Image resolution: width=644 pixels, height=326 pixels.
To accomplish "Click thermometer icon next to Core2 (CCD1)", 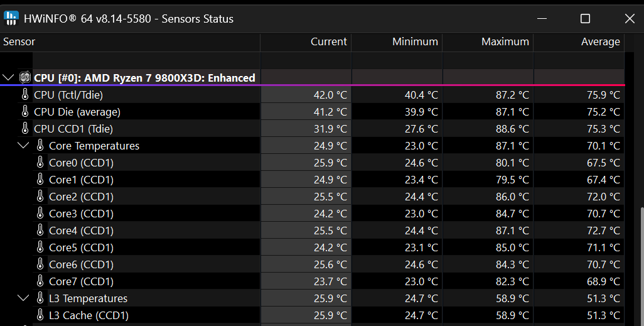I will click(x=40, y=196).
